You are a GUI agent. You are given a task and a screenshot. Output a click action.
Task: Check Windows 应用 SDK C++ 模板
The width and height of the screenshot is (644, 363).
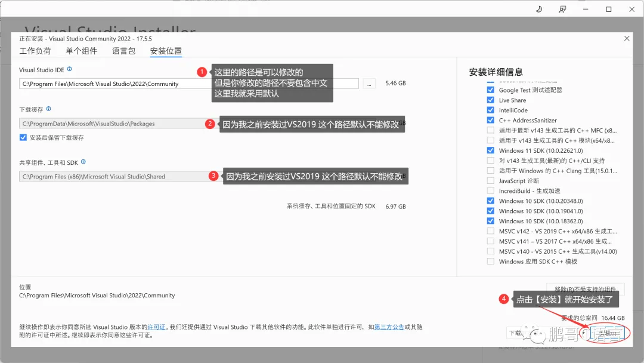coord(490,261)
